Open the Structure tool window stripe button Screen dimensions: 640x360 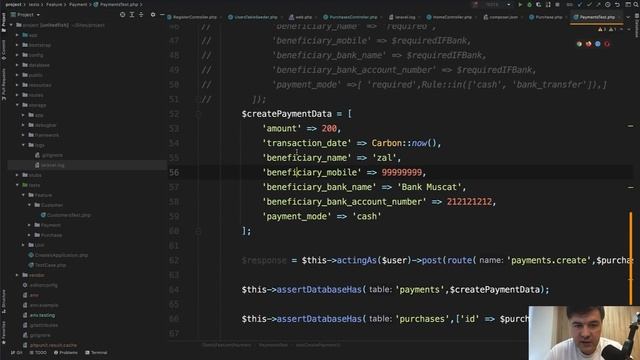tap(4, 301)
